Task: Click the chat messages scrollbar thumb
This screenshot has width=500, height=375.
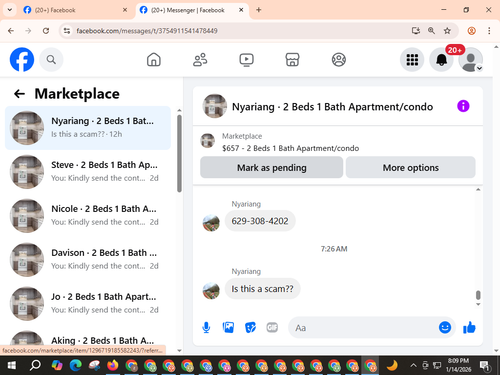Action: pos(478,295)
